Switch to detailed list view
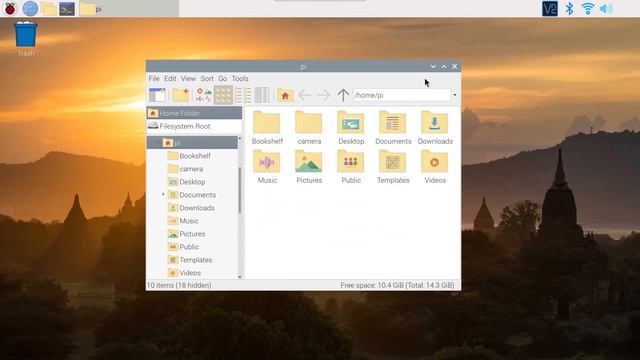Screen dimensions: 640x360 pos(243,95)
